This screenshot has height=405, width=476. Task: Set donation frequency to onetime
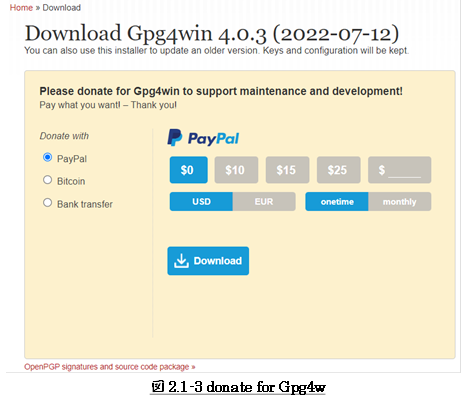pos(337,201)
